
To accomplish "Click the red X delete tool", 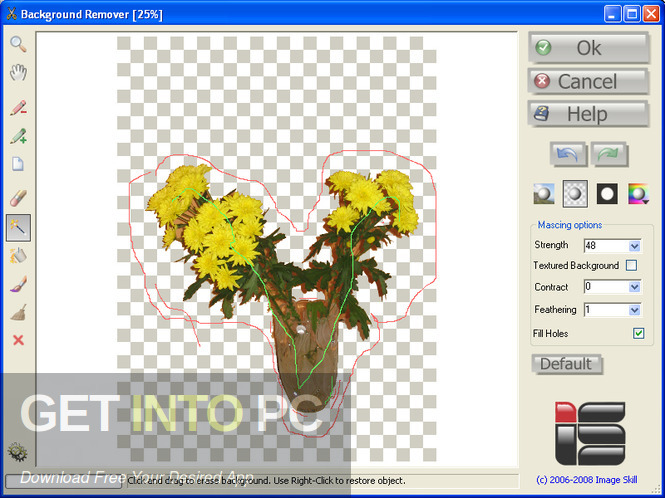I will click(x=18, y=340).
